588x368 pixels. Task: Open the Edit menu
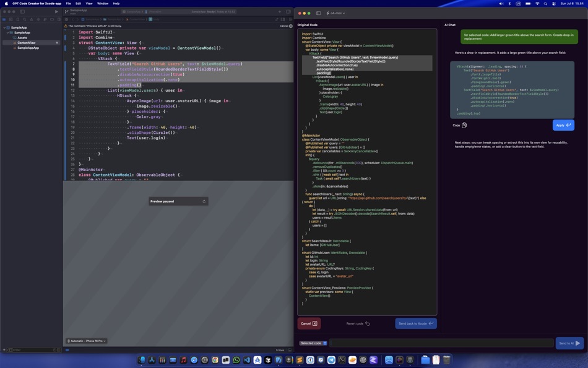click(x=78, y=3)
